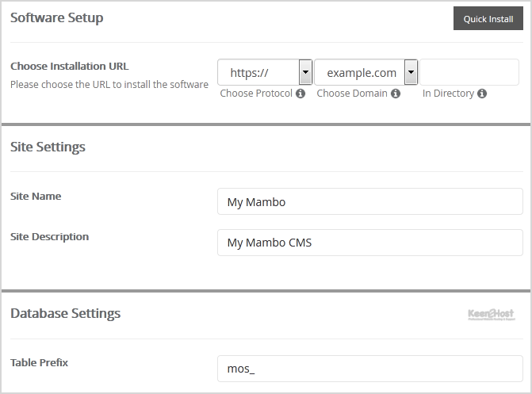
Task: Click the Quick Install button
Action: [488, 19]
